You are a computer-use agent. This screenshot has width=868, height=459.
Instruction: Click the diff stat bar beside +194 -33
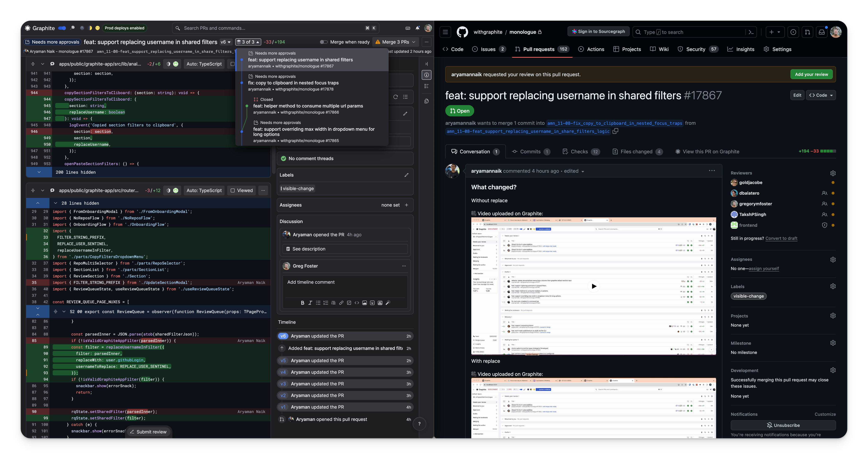(827, 151)
